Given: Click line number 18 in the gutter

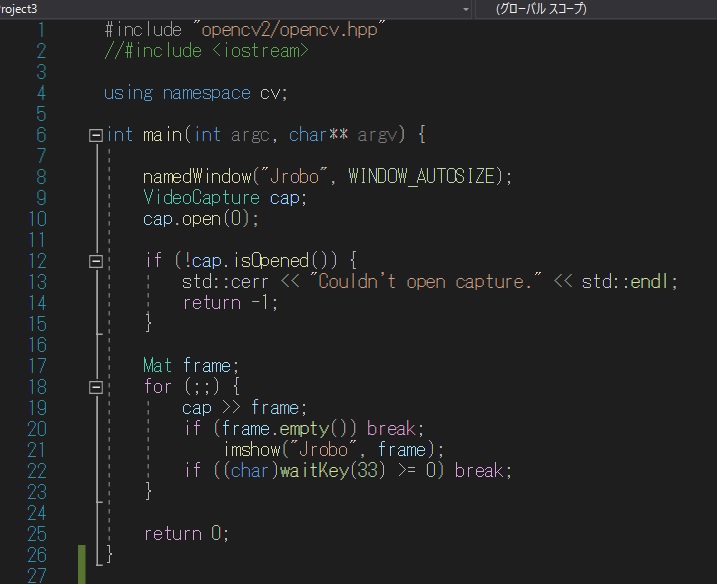Looking at the screenshot, I should pyautogui.click(x=37, y=387).
